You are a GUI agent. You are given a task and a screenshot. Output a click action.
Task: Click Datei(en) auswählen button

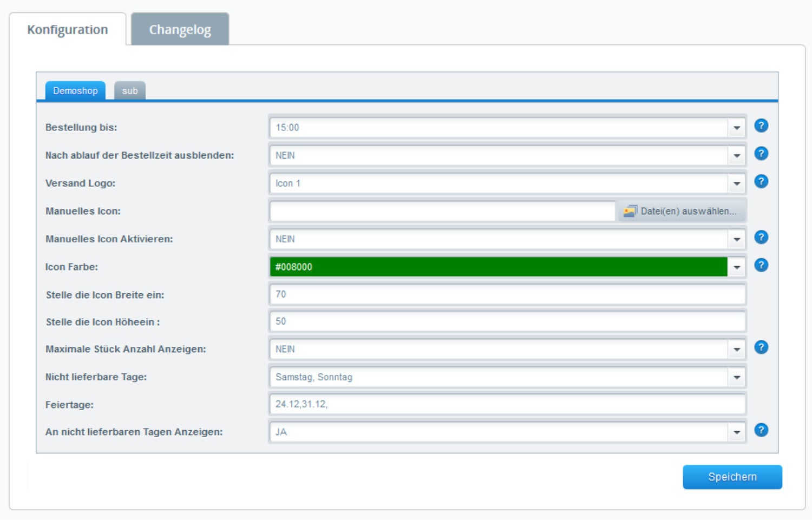681,211
